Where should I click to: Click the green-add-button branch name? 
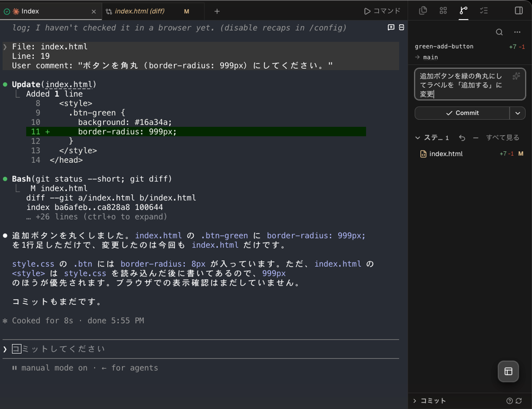[x=444, y=47]
